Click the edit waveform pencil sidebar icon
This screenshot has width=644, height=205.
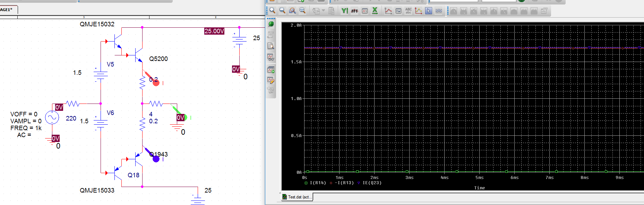[x=271, y=80]
